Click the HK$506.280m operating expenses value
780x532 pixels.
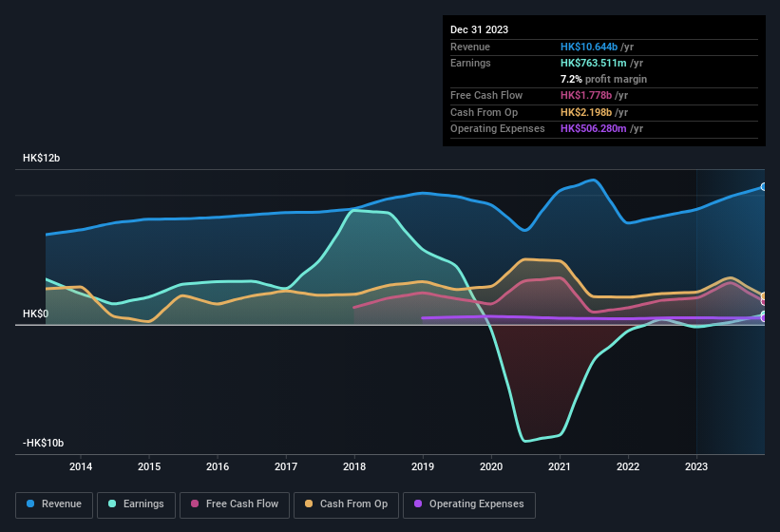(594, 129)
